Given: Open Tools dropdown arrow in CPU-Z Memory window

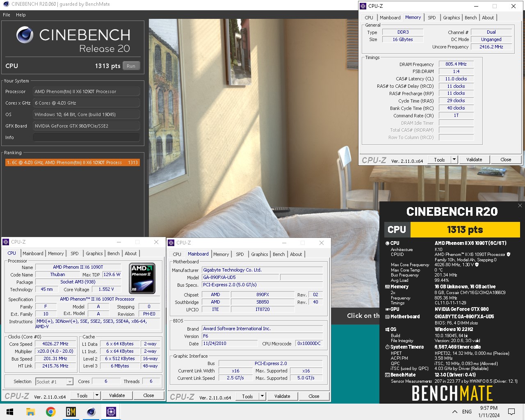Looking at the screenshot, I should tap(454, 160).
